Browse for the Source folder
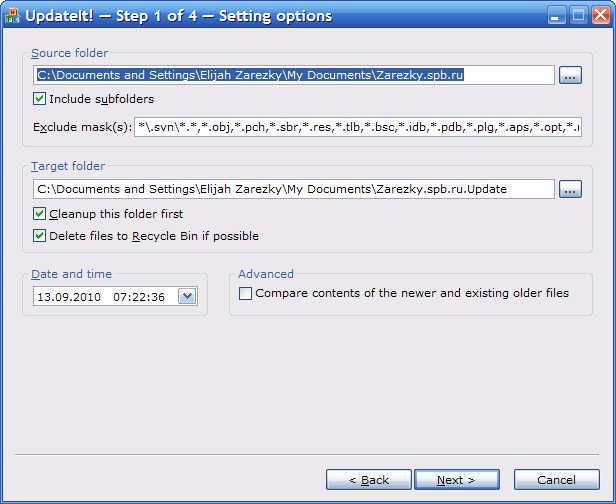This screenshot has width=616, height=504. 570,75
